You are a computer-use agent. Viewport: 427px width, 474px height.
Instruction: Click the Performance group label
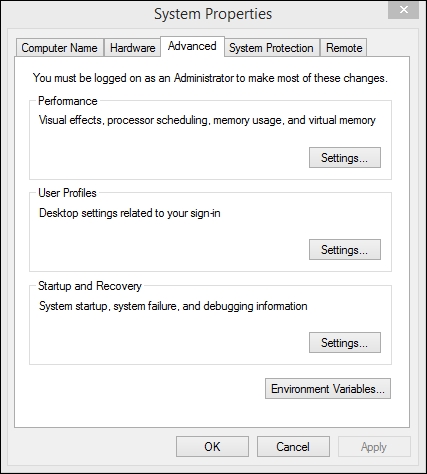tap(68, 101)
